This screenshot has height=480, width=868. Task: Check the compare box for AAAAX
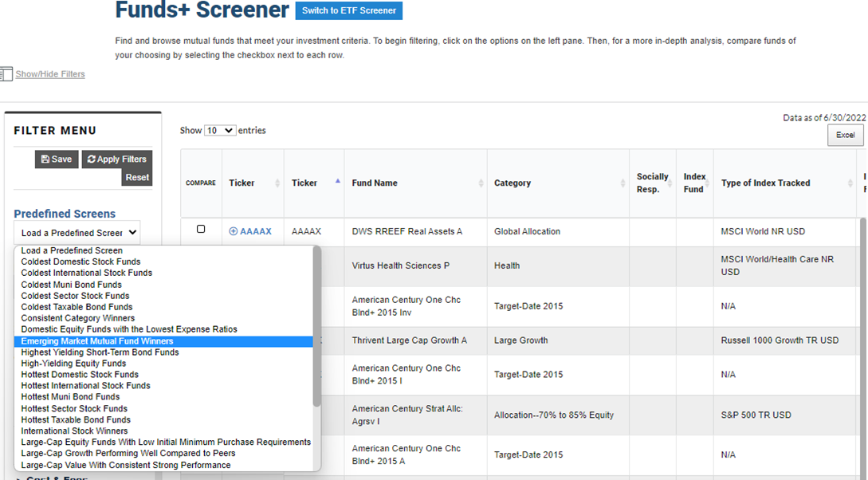pyautogui.click(x=201, y=230)
